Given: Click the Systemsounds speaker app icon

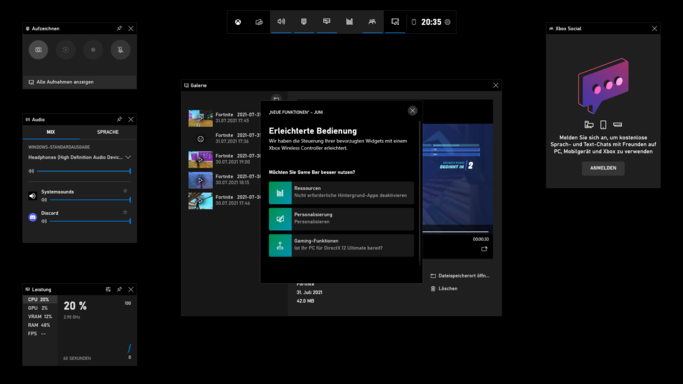Looking at the screenshot, I should click(33, 196).
